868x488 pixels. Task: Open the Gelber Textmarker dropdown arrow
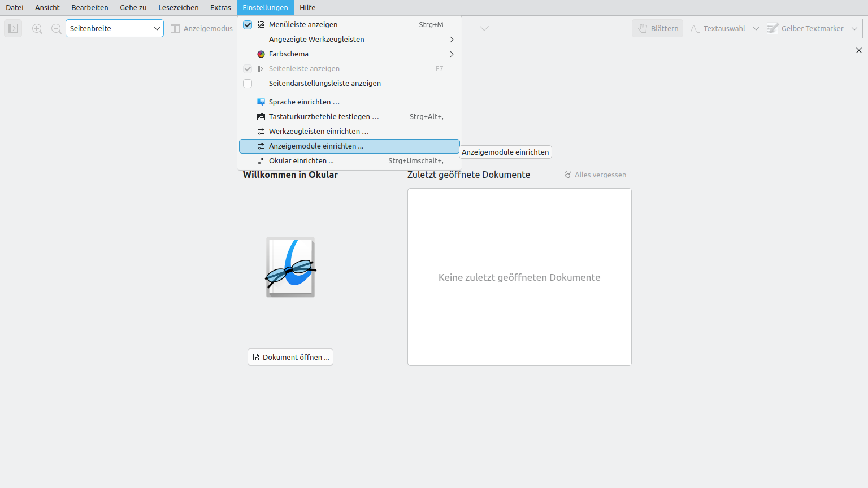pyautogui.click(x=854, y=28)
